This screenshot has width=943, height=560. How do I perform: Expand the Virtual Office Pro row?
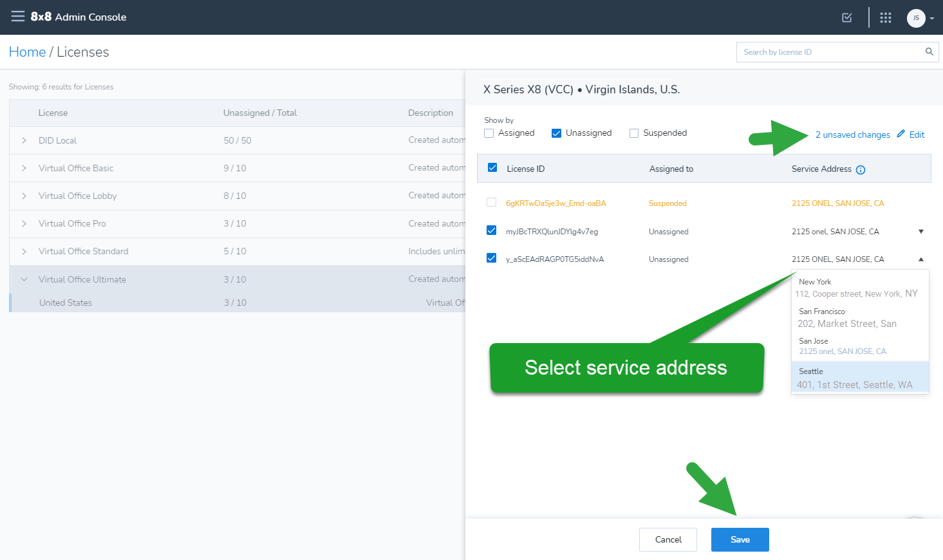pos(24,223)
